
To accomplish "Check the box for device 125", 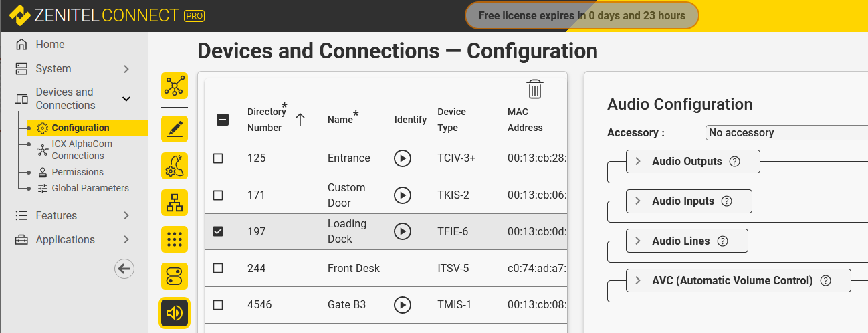I will coord(218,158).
